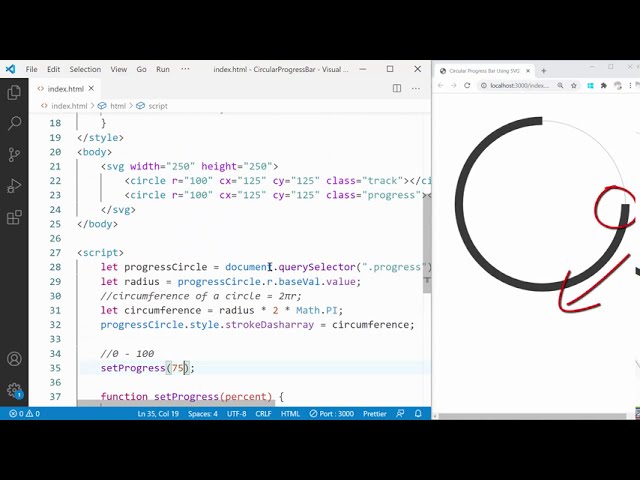
Task: Split the editor to the right
Action: pyautogui.click(x=397, y=88)
